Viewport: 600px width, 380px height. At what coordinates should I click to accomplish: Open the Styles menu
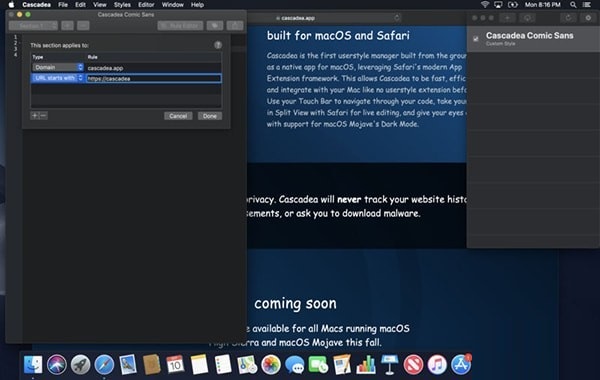click(122, 5)
